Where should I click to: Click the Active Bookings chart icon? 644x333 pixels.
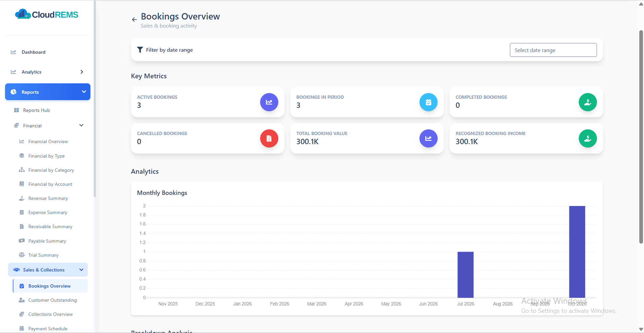coord(269,102)
